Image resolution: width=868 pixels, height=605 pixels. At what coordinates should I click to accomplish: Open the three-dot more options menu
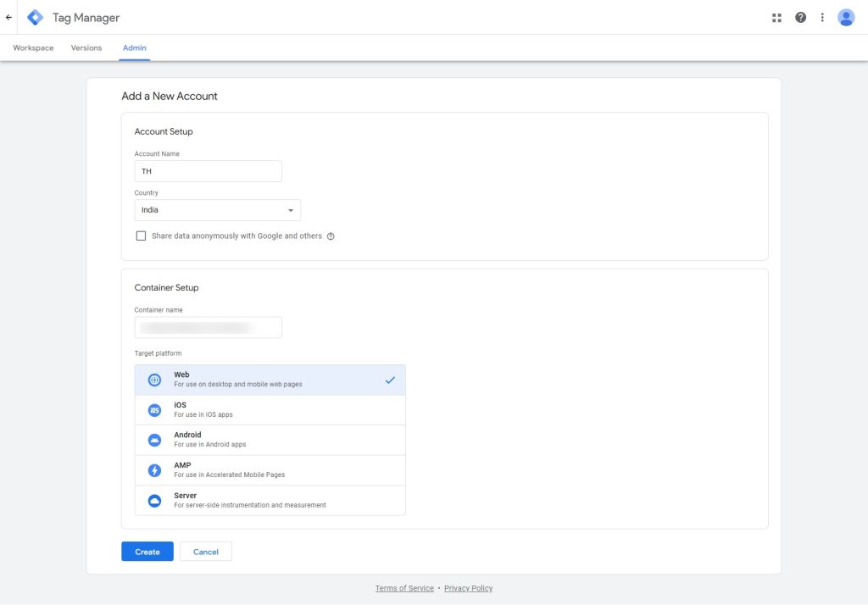(822, 17)
